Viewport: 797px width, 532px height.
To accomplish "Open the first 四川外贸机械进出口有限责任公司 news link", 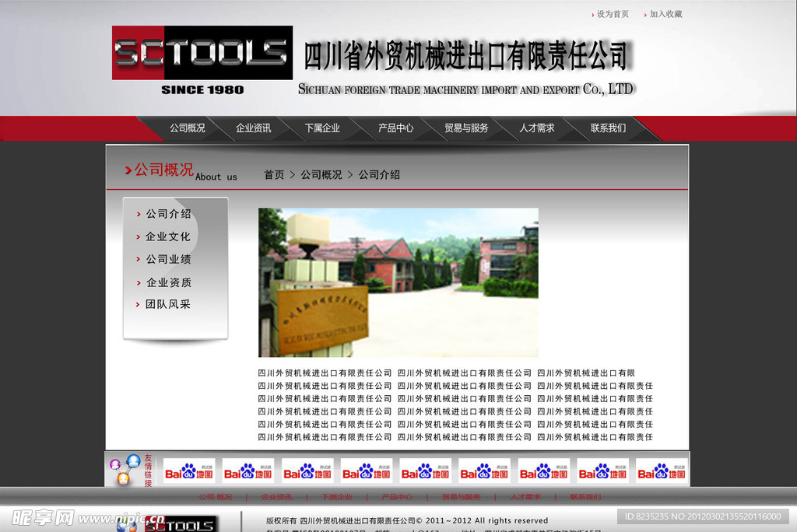I will pos(325,373).
